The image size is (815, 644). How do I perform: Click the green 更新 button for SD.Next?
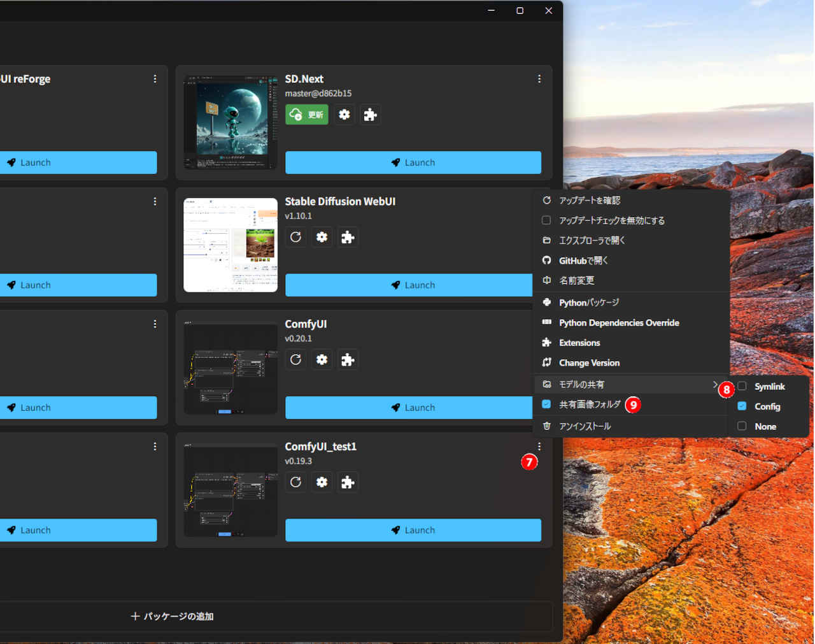[x=307, y=115]
